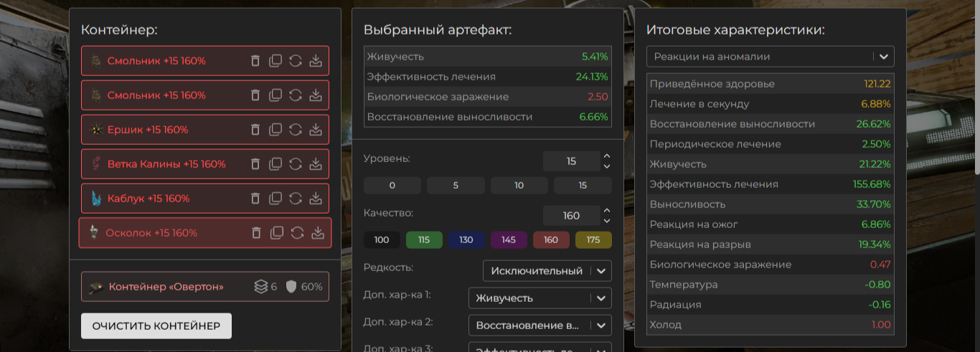The height and width of the screenshot is (352, 980).
Task: Click save icon on second Смольник row
Action: [316, 95]
